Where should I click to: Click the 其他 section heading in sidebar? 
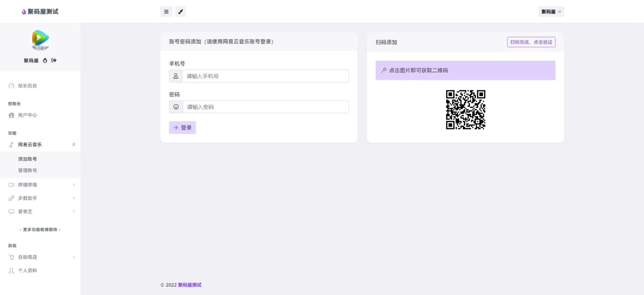[12, 246]
